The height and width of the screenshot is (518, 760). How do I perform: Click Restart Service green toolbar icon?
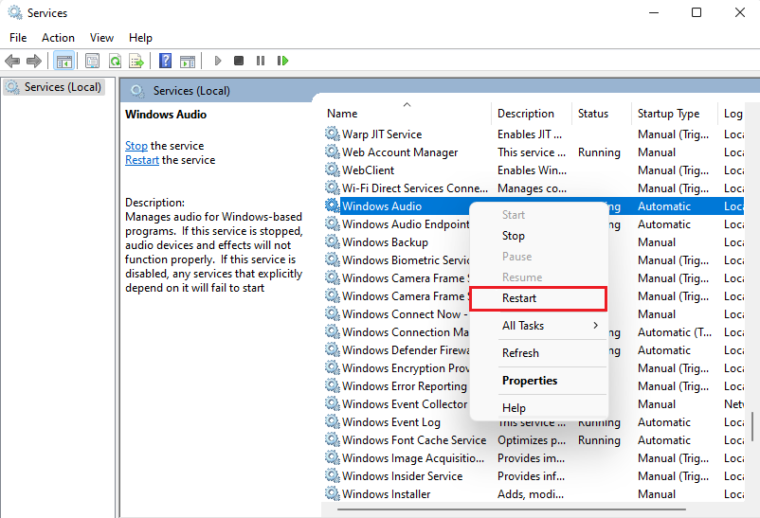[x=283, y=61]
